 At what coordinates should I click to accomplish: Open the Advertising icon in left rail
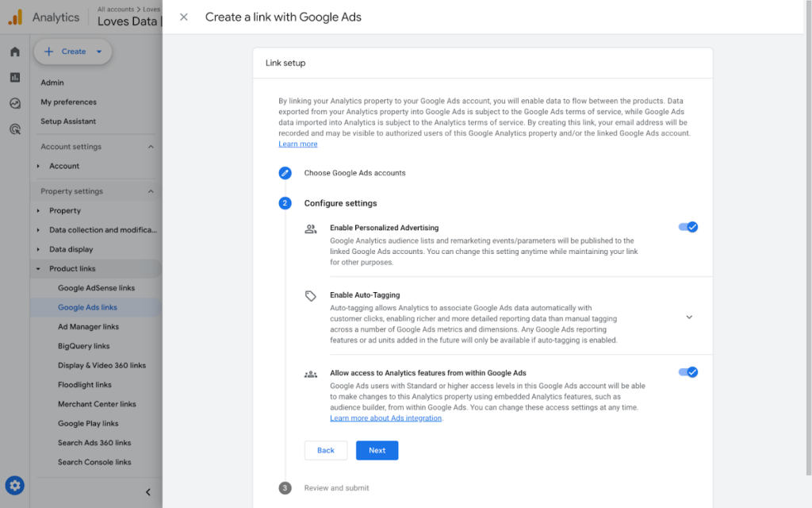click(x=15, y=129)
